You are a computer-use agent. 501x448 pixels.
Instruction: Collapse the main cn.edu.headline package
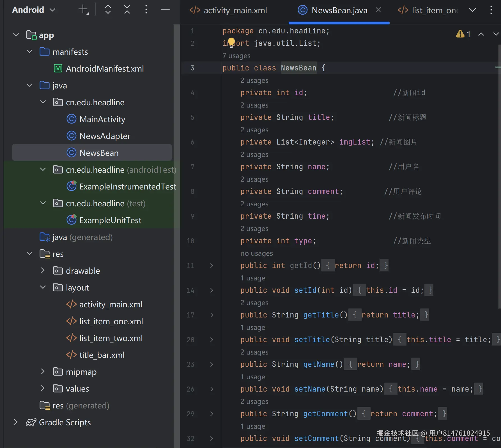pos(43,102)
